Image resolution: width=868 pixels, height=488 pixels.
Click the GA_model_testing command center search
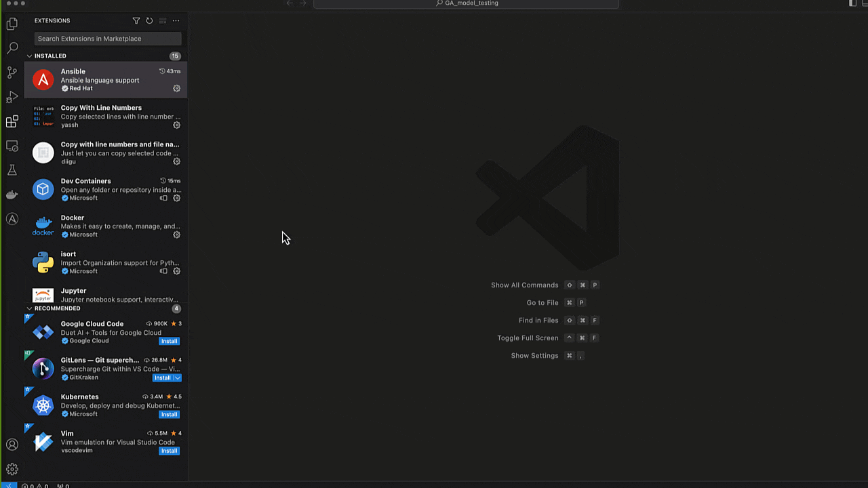[467, 3]
